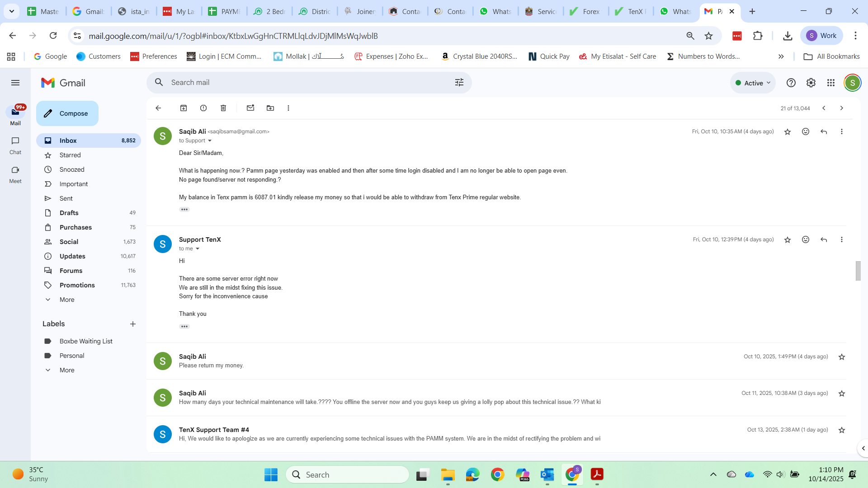The image size is (868, 488).
Task: Open Gmail settings gear
Action: point(811,83)
